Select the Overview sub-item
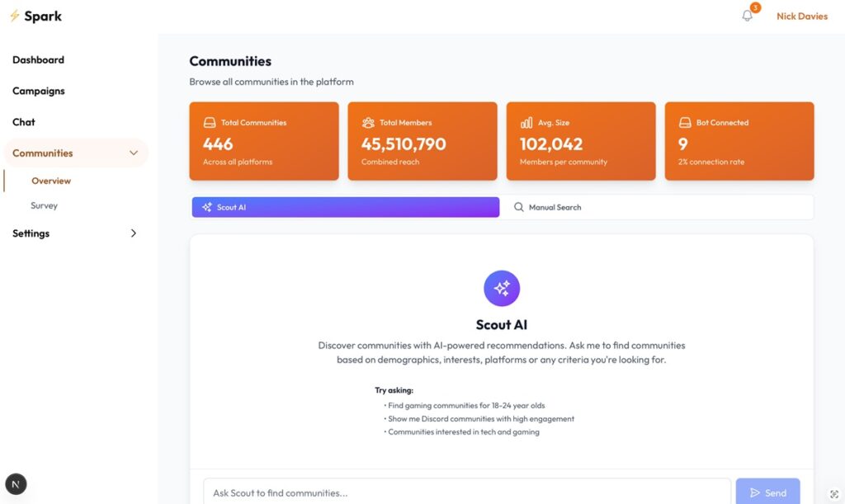The height and width of the screenshot is (504, 845). click(51, 181)
